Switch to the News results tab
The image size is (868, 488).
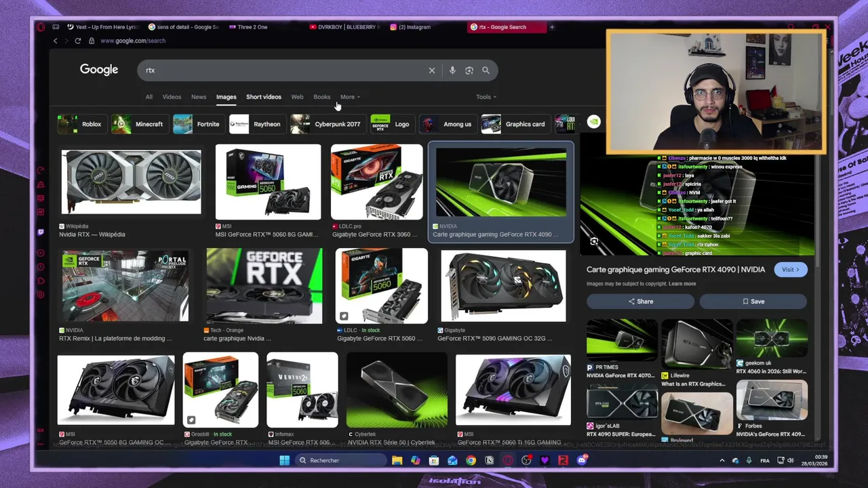(x=199, y=97)
